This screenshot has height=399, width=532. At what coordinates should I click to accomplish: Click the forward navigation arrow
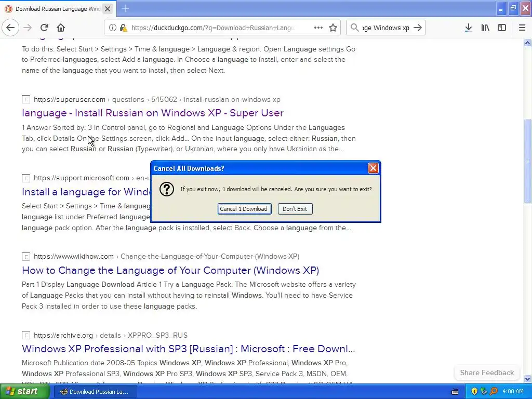coord(28,28)
